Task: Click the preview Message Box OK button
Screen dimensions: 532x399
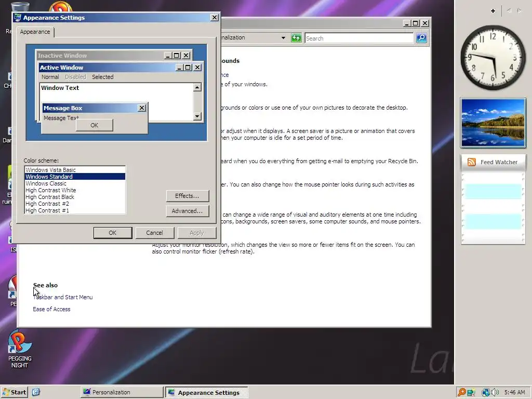Action: pyautogui.click(x=95, y=125)
